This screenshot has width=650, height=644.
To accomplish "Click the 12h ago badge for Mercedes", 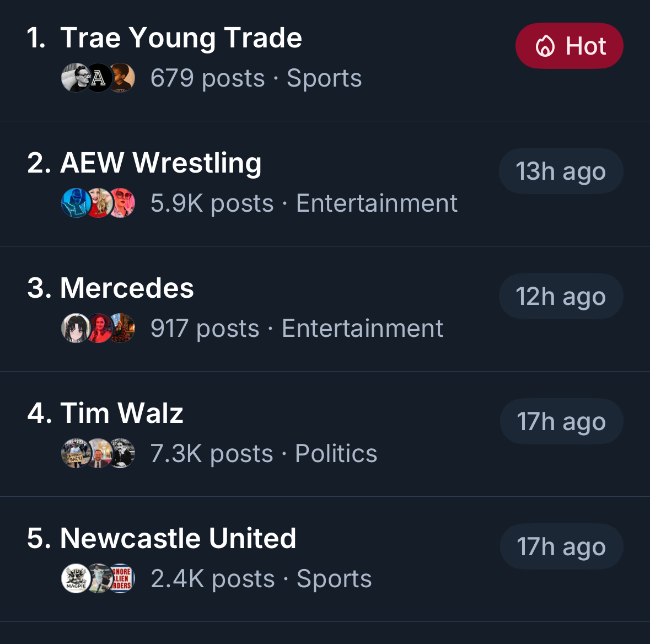I will coord(561,296).
